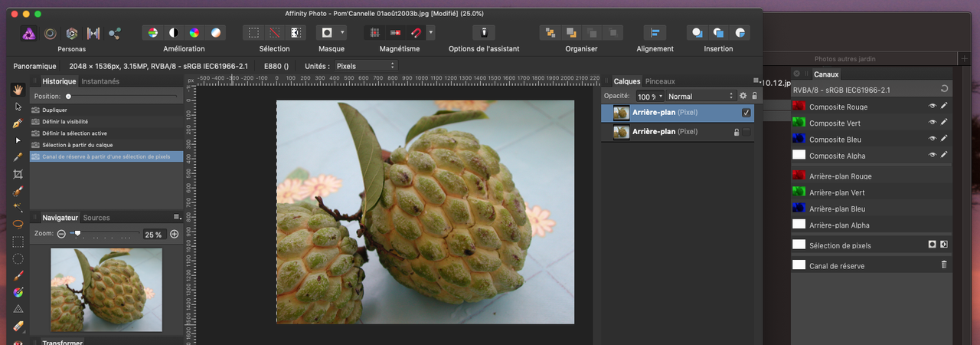Viewport: 980px width, 345px height.
Task: Select the Freehand Selection lasso tool
Action: pyautogui.click(x=18, y=225)
